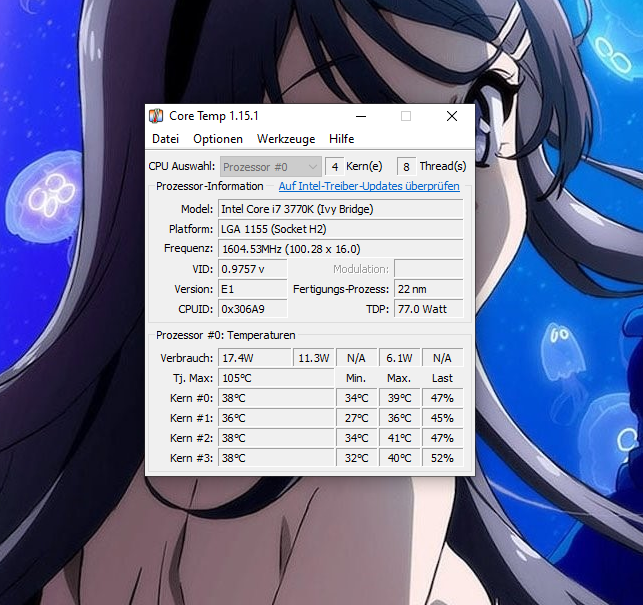Screen dimensions: 643x605
Task: Click the Auf Intel-Treiber-Updates überprüfen link
Action: click(369, 186)
